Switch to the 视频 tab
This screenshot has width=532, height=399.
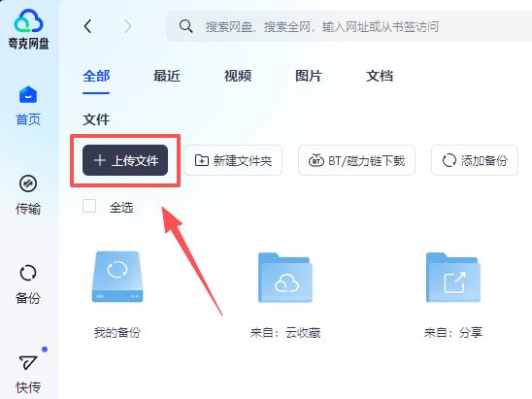click(238, 76)
